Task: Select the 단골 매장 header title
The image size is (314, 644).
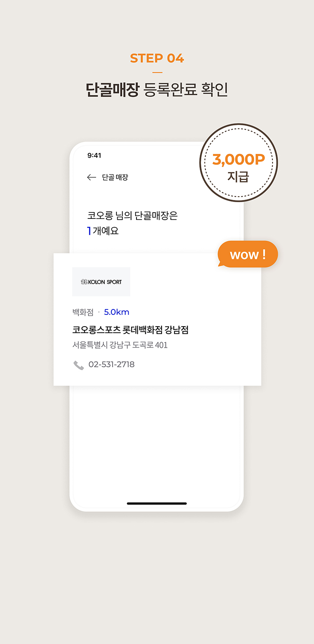Action: click(x=115, y=177)
